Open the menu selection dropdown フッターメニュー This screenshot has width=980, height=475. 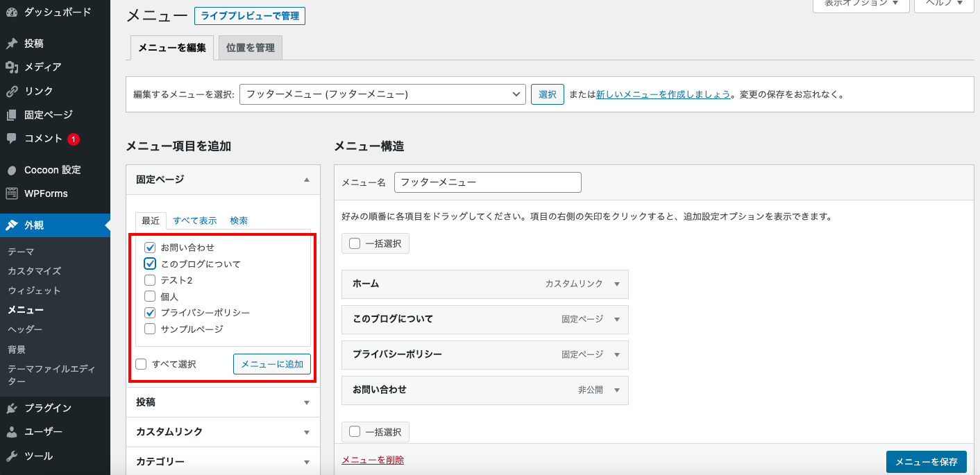pos(382,94)
